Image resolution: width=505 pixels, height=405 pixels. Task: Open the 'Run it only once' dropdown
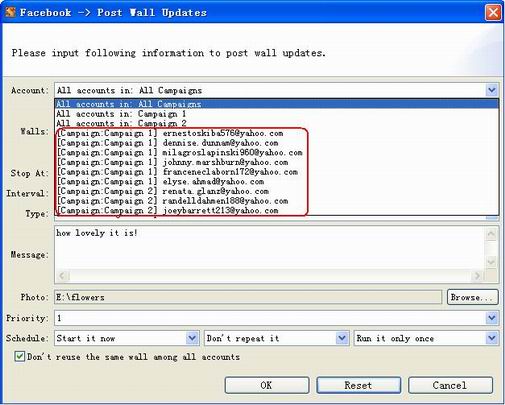[x=492, y=338]
